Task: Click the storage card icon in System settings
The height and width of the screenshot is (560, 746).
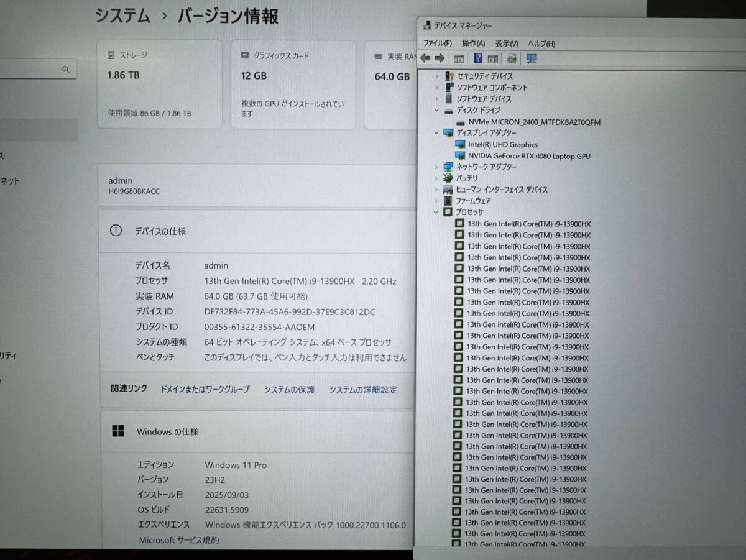Action: [x=111, y=55]
